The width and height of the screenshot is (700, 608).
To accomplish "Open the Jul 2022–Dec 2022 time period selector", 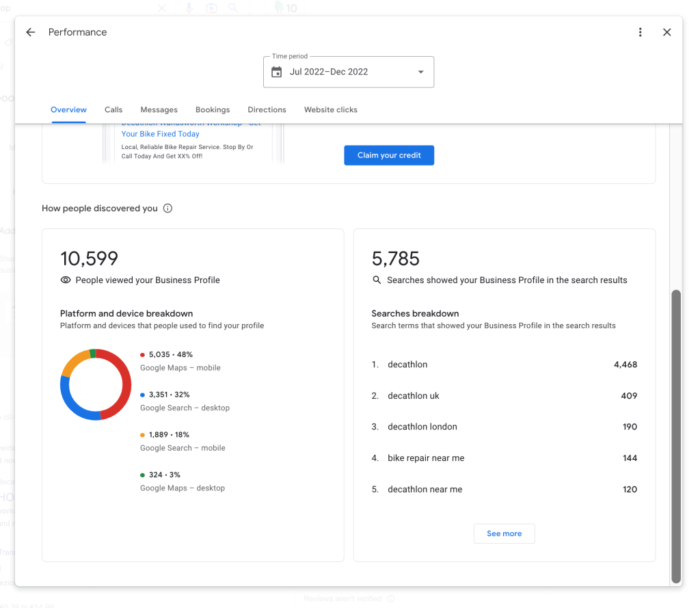I will [x=349, y=72].
